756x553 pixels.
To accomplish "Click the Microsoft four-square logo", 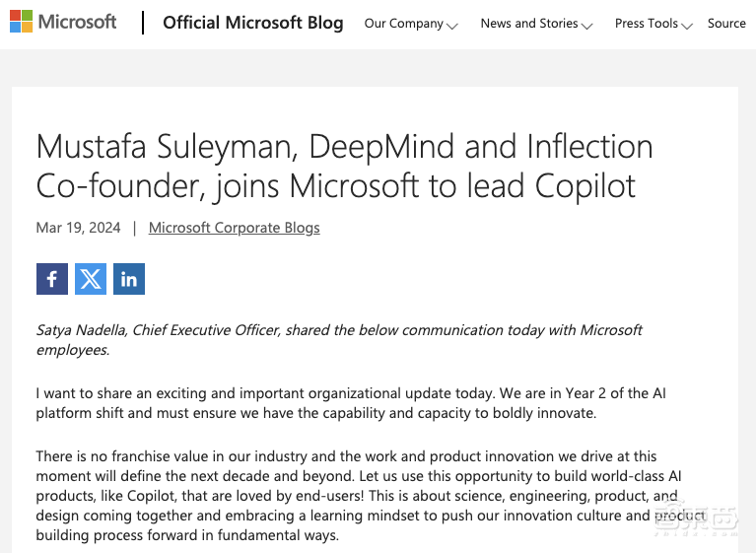I will click(21, 22).
